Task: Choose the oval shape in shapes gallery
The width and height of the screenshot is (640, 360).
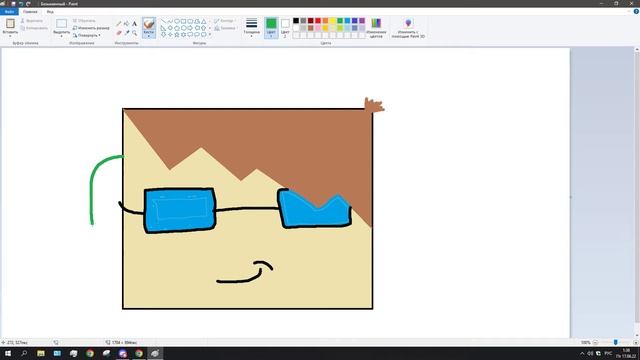Action: pyautogui.click(x=177, y=21)
